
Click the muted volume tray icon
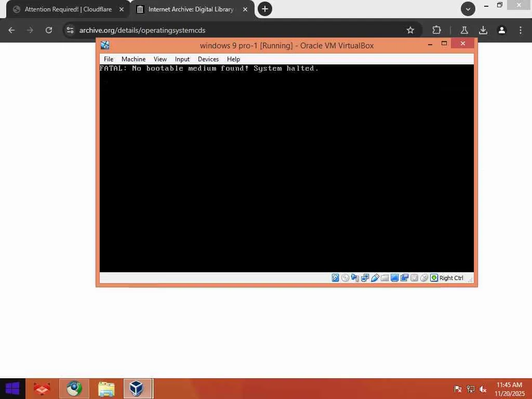tap(483, 389)
